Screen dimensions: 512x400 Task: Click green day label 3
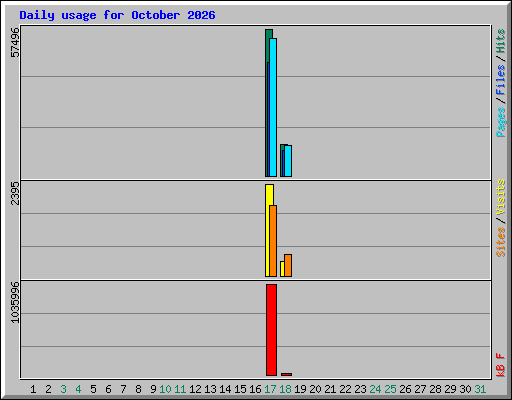pyautogui.click(x=63, y=389)
